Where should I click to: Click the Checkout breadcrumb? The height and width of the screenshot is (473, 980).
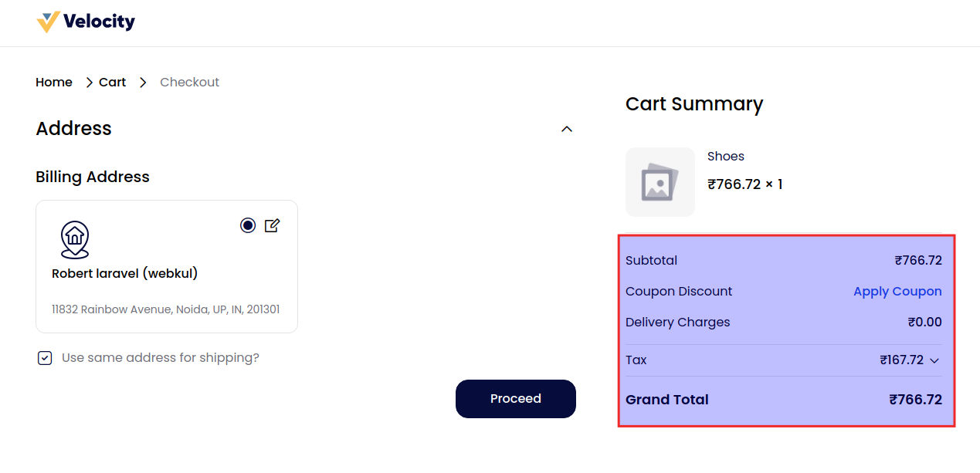tap(189, 83)
